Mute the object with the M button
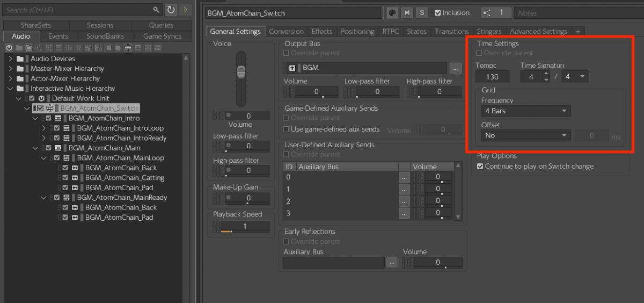 pos(407,13)
